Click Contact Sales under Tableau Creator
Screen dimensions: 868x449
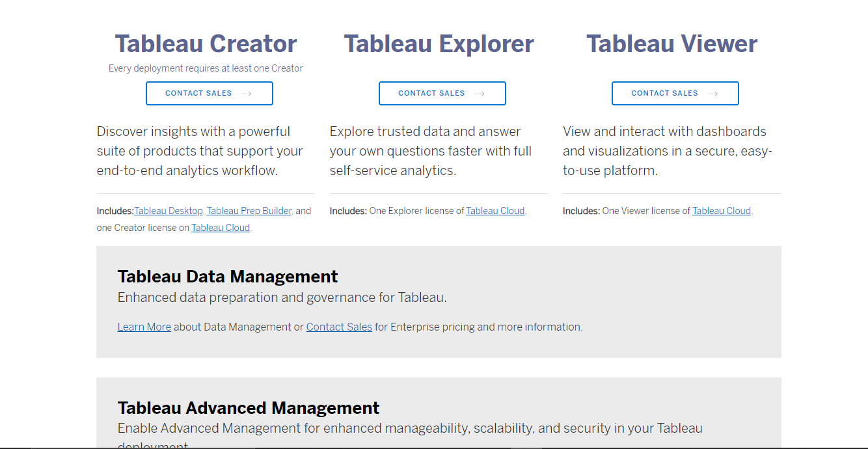coord(209,93)
